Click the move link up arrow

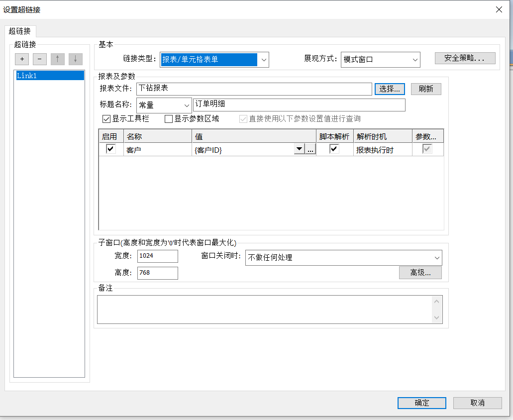(x=58, y=59)
